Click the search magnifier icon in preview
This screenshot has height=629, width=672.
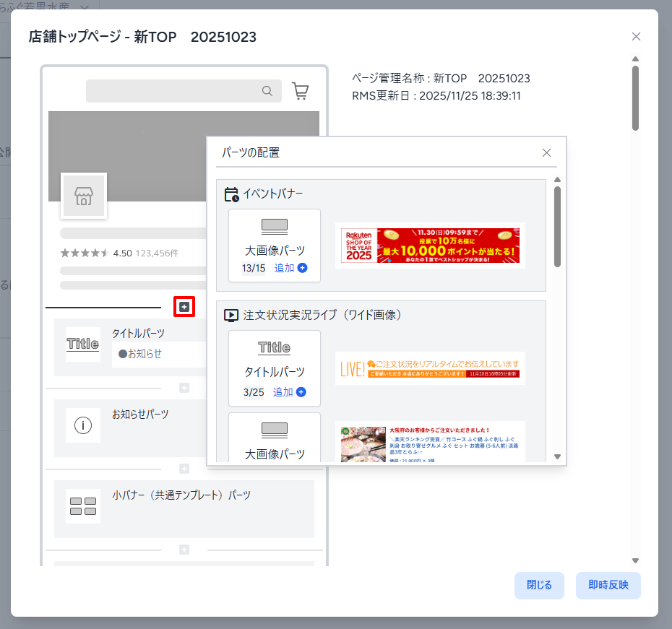[267, 91]
